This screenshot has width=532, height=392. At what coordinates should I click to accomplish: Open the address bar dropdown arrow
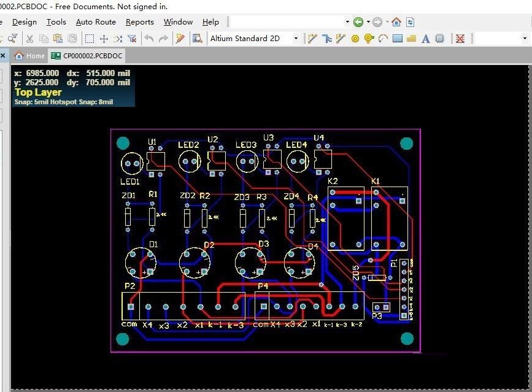point(347,22)
